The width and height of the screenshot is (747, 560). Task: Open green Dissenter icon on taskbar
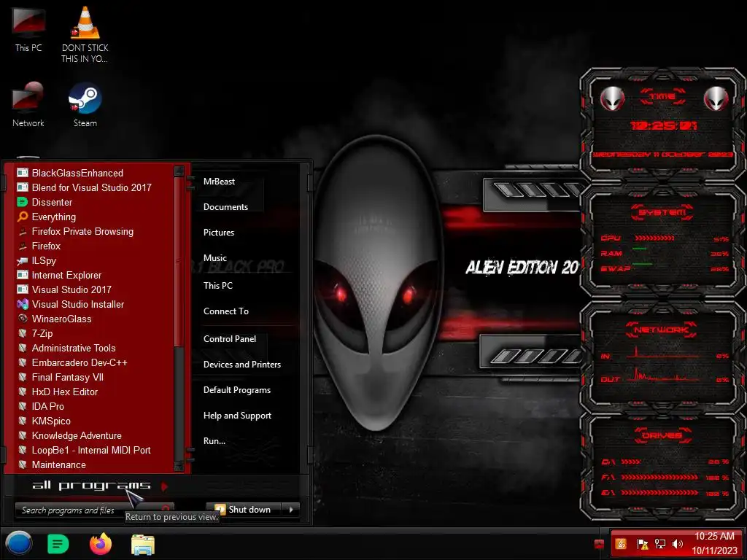click(58, 544)
